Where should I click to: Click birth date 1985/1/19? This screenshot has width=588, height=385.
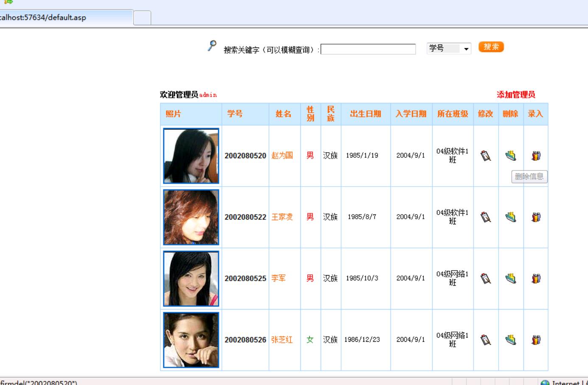point(362,156)
